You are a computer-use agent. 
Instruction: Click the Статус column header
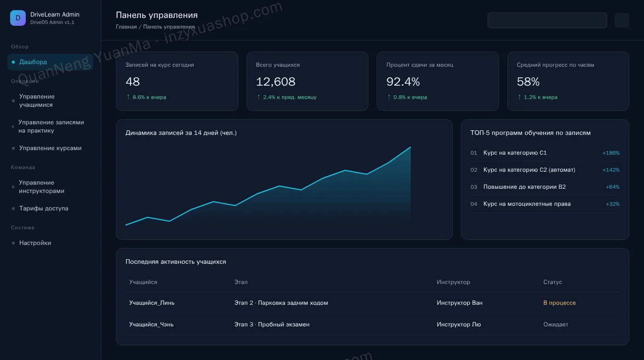pos(552,282)
